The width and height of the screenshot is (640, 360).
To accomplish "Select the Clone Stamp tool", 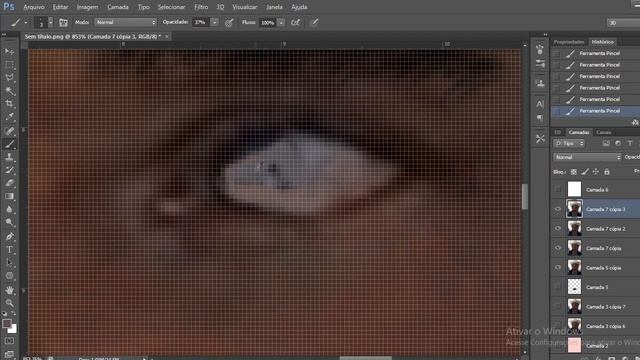I will coord(9,157).
